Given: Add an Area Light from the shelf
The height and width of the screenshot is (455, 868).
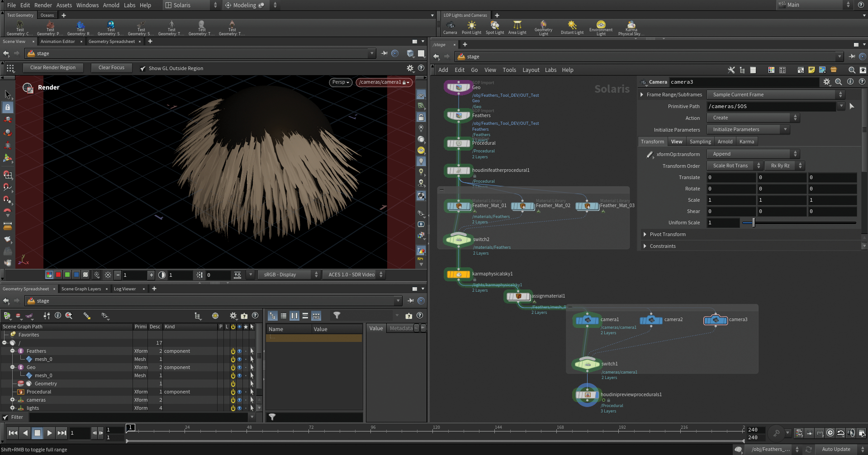Looking at the screenshot, I should coord(517,27).
